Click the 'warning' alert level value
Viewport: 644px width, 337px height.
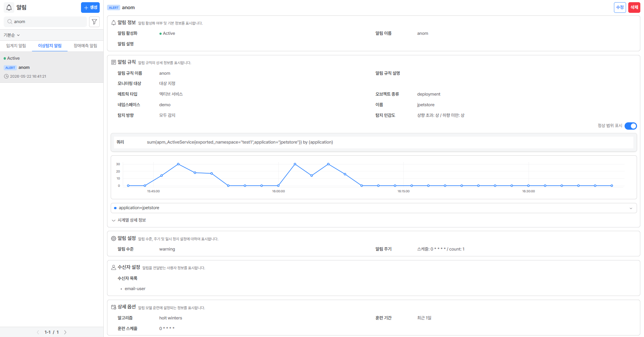coord(167,249)
